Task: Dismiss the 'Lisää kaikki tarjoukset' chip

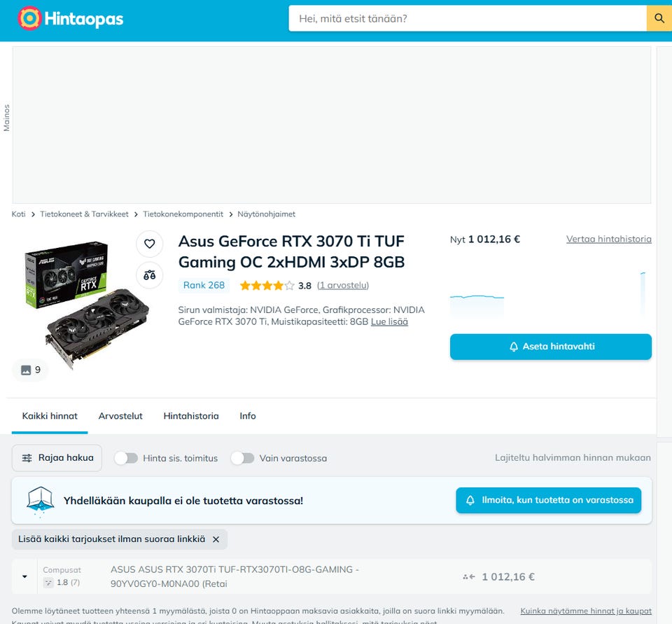Action: click(x=216, y=539)
